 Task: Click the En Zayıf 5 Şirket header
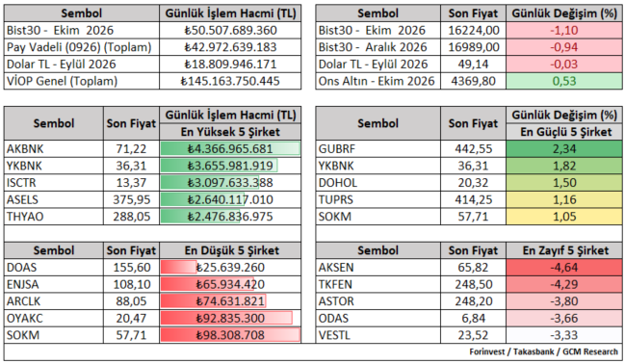point(564,250)
